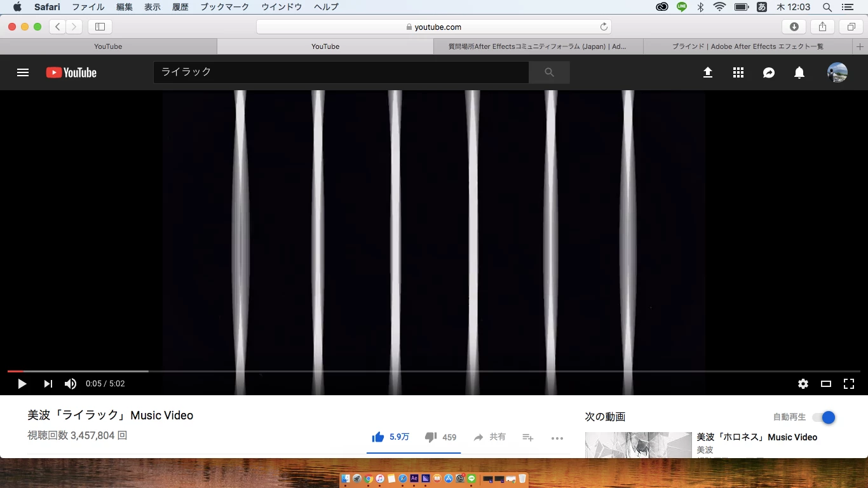Toggle the 自動再生 autoplay switch
This screenshot has height=488, width=868.
pos(824,417)
